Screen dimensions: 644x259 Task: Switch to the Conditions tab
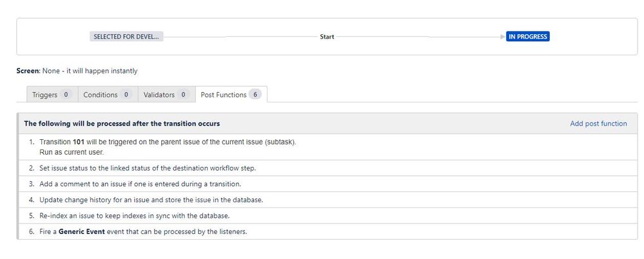pyautogui.click(x=108, y=95)
